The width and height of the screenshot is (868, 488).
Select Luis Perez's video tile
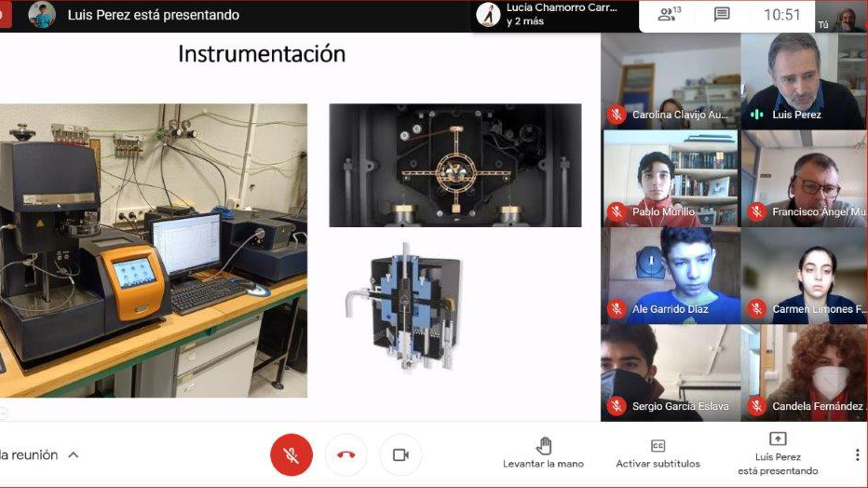(803, 81)
